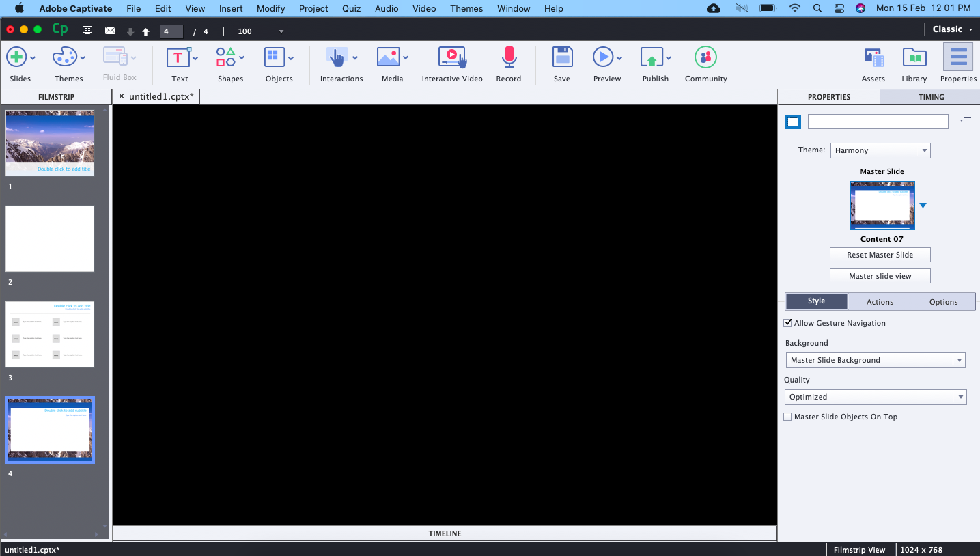980x556 pixels.
Task: Toggle the project preferences square in Properties
Action: pyautogui.click(x=793, y=122)
